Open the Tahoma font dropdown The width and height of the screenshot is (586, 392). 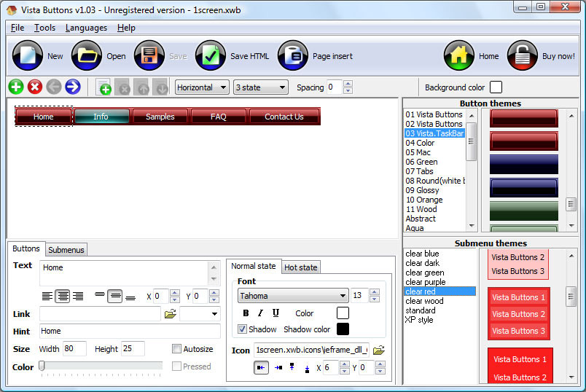[293, 296]
